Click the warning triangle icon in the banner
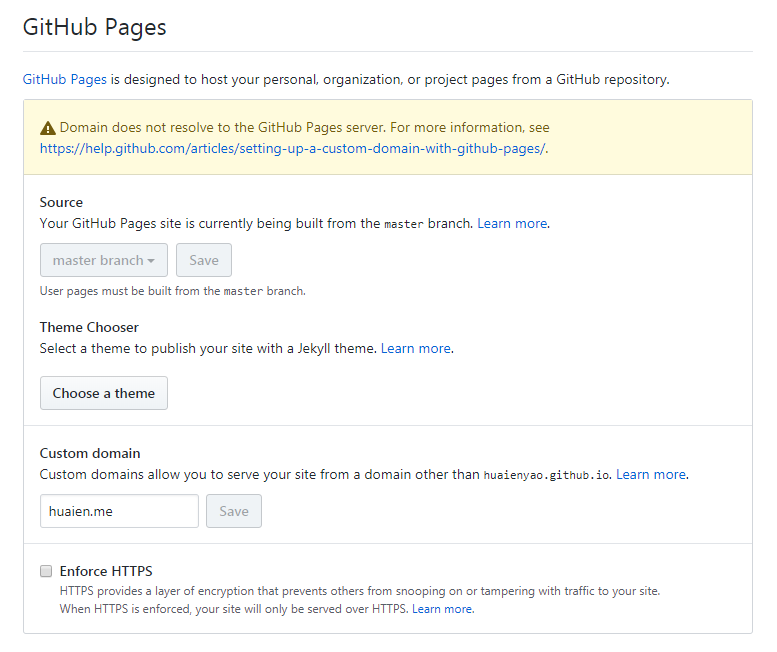The width and height of the screenshot is (777, 652). tap(48, 128)
